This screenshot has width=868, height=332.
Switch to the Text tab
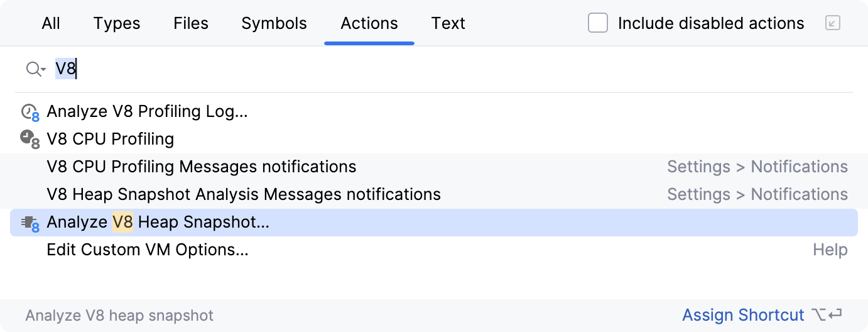coord(448,24)
